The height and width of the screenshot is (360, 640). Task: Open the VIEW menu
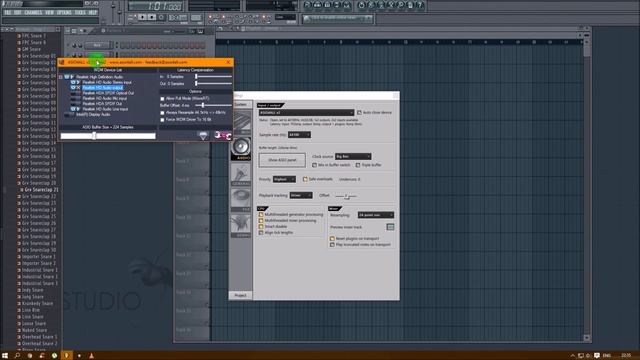pyautogui.click(x=49, y=13)
